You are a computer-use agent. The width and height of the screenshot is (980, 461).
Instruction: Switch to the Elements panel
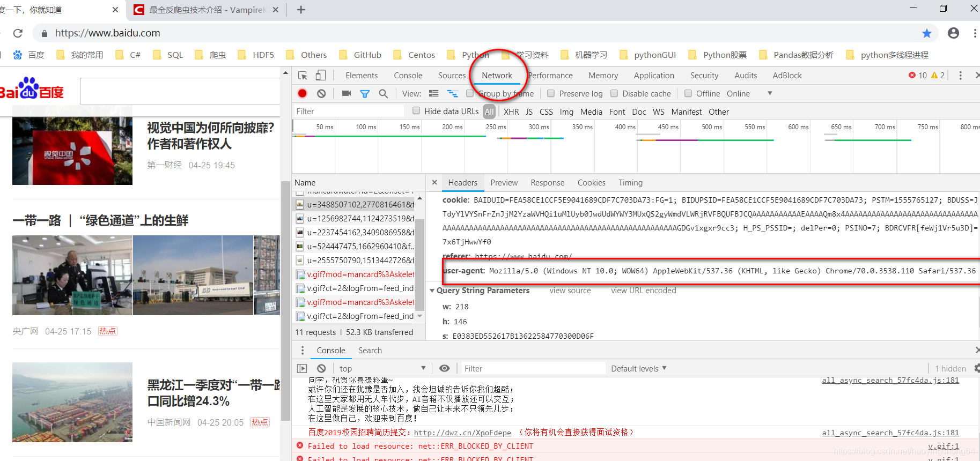click(362, 76)
